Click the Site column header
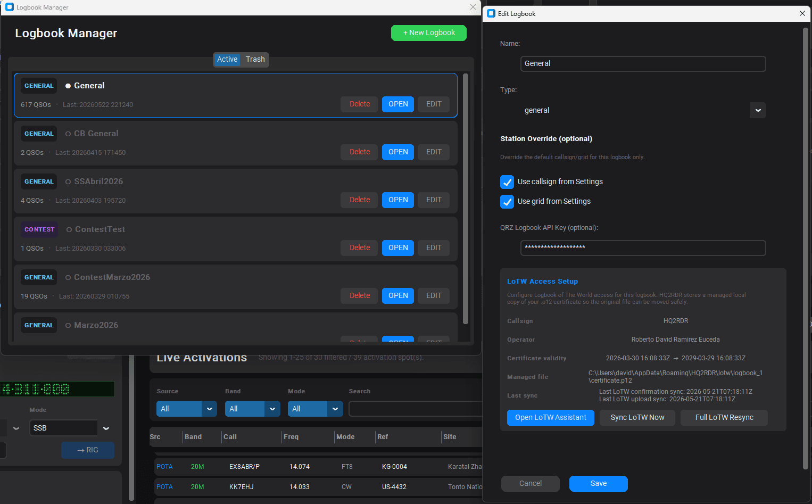The height and width of the screenshot is (504, 812). [x=450, y=437]
